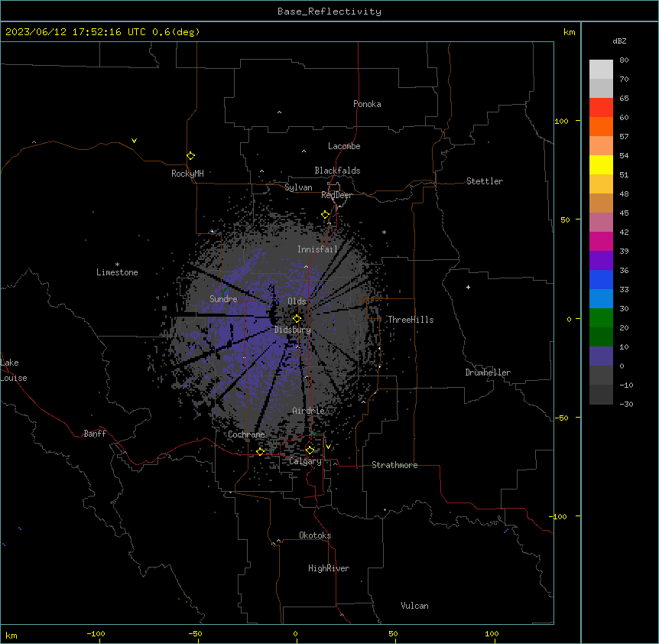Click the white caret marker west of Lacombe
Screen dimensions: 659x644
coord(304,151)
